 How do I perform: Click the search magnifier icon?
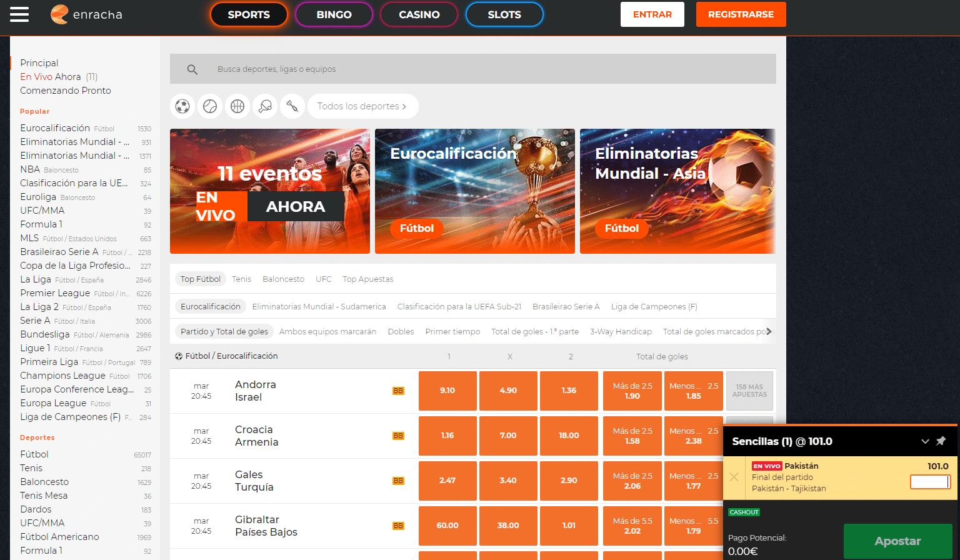point(192,69)
